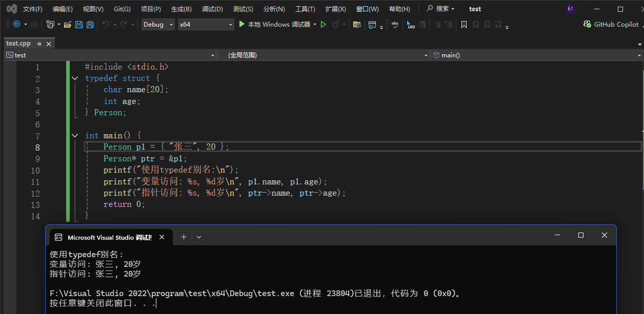The image size is (644, 314).
Task: Toggle a bookmark with the bookmark icon
Action: click(x=464, y=24)
